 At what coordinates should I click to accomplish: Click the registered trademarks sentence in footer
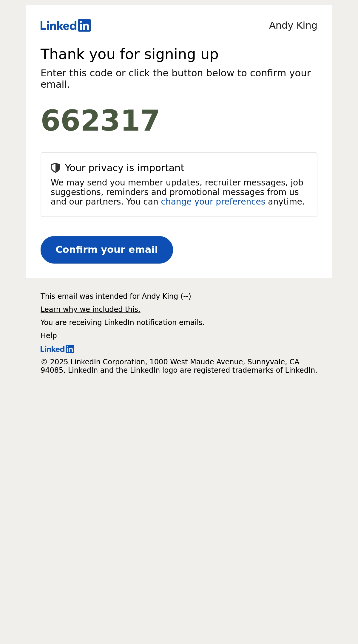click(193, 370)
